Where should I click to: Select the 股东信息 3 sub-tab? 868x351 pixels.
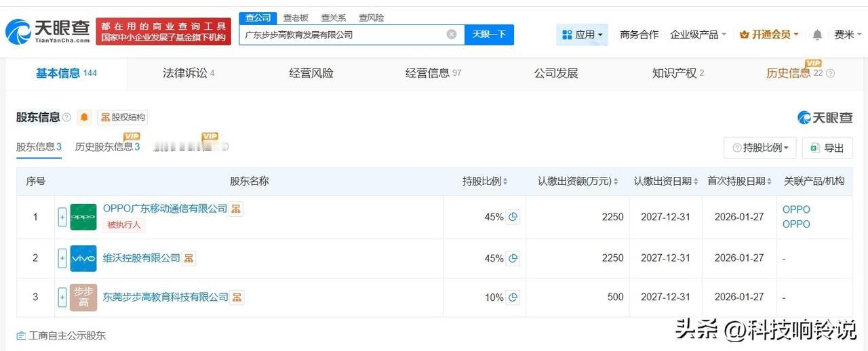click(39, 146)
